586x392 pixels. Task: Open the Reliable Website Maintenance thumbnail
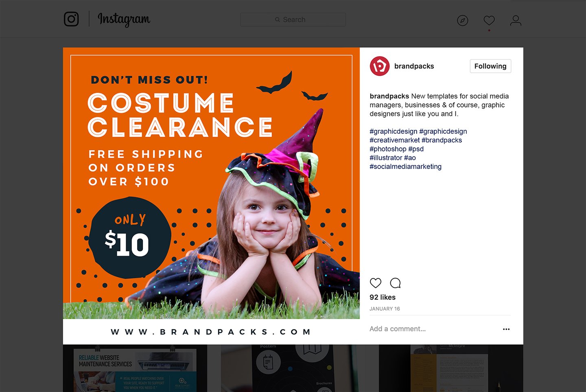pos(135,368)
